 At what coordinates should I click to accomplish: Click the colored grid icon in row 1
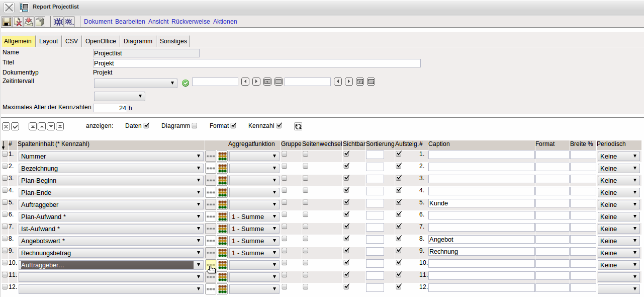pos(222,156)
